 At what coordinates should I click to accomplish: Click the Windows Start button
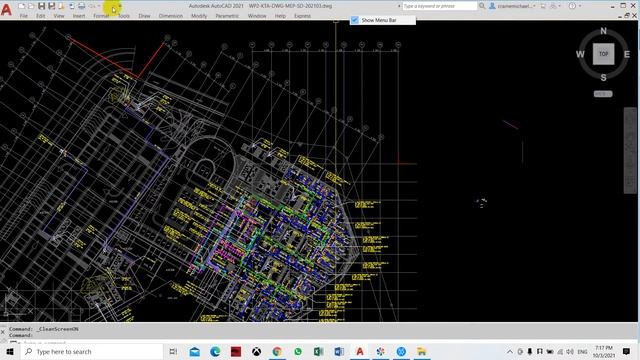10,351
